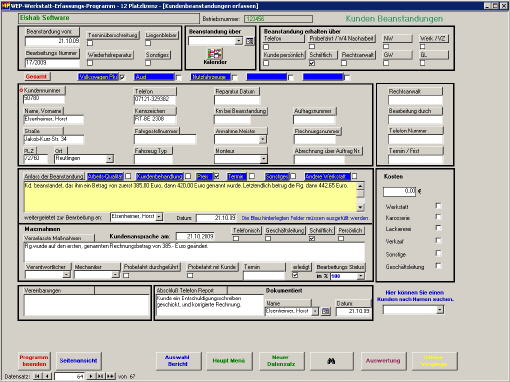
Task: Go to the first record
Action: click(37, 376)
